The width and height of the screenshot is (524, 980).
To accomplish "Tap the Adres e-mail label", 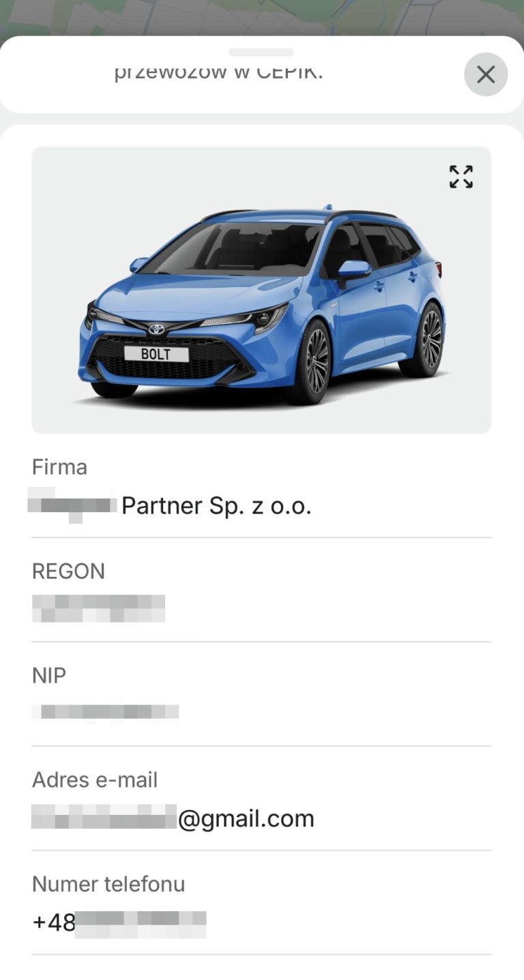I will [x=95, y=780].
